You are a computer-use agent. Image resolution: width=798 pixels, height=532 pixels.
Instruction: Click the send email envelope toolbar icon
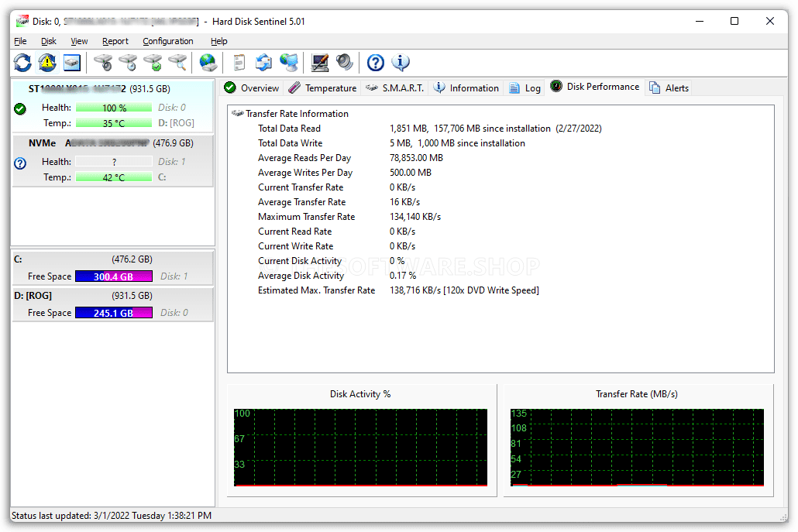tap(263, 63)
